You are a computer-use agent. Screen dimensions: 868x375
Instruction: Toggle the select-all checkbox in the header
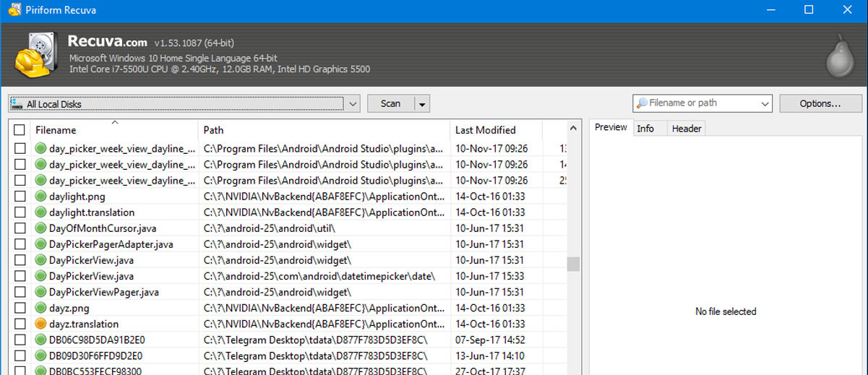pyautogui.click(x=20, y=130)
